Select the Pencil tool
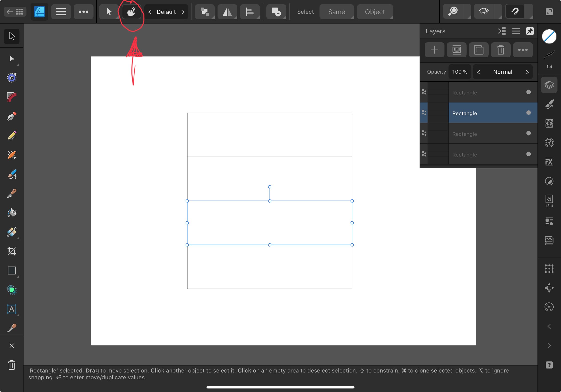The width and height of the screenshot is (561, 392). pos(12,136)
